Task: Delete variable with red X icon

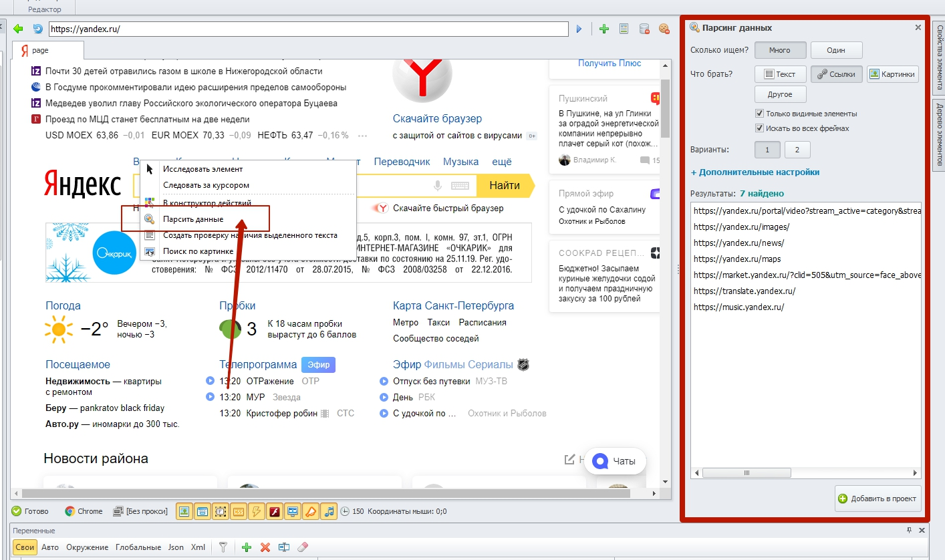Action: click(x=265, y=547)
